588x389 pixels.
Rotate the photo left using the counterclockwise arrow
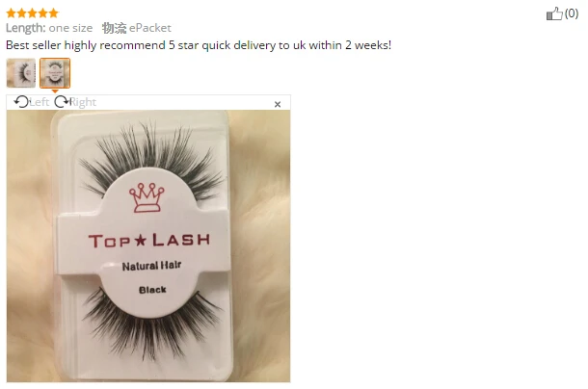pyautogui.click(x=21, y=102)
